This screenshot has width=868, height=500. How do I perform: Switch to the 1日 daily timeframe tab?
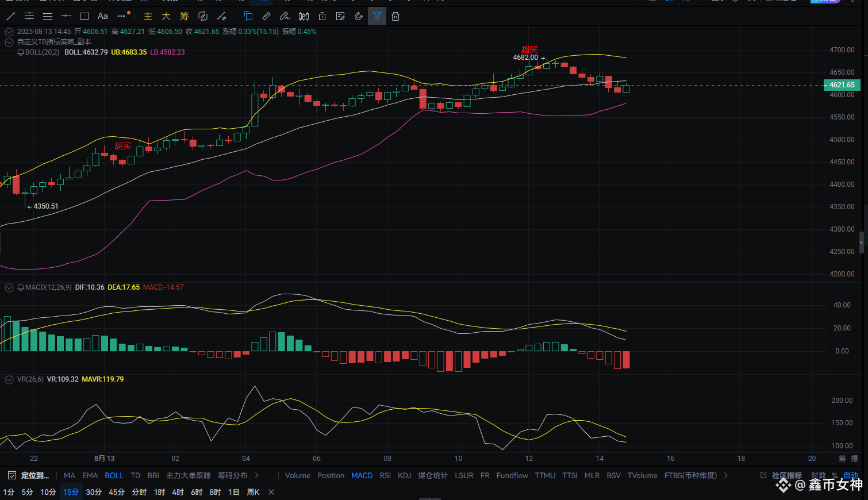(x=233, y=492)
